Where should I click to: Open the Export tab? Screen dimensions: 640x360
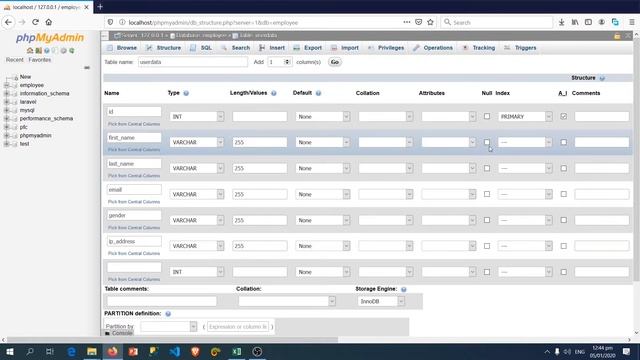click(x=308, y=48)
